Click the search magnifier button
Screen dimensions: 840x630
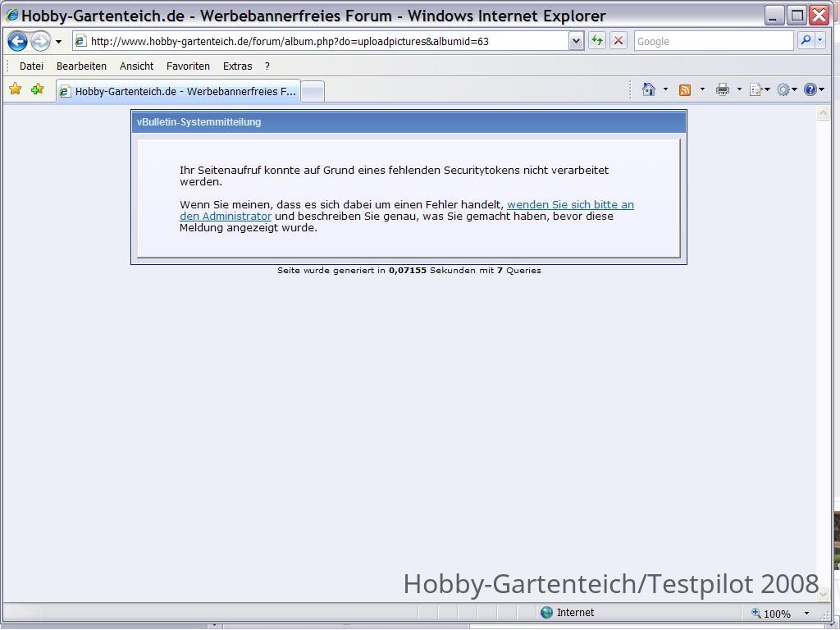(806, 41)
